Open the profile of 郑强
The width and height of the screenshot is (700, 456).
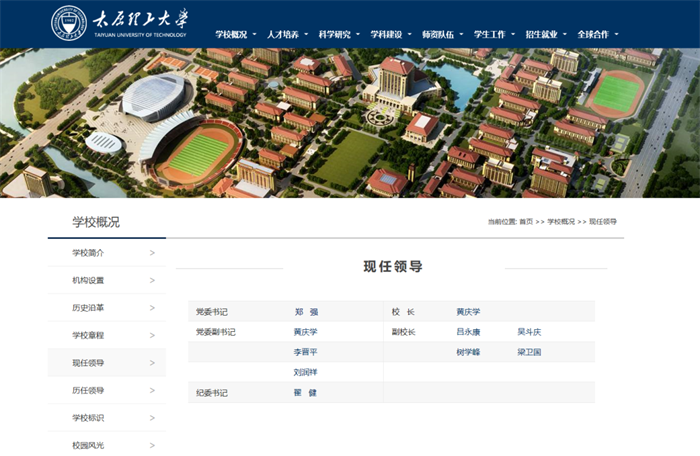pyautogui.click(x=305, y=312)
